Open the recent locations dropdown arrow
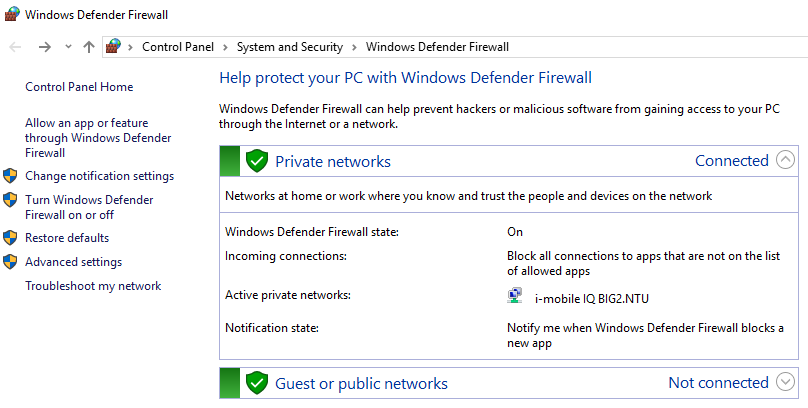 click(x=68, y=47)
